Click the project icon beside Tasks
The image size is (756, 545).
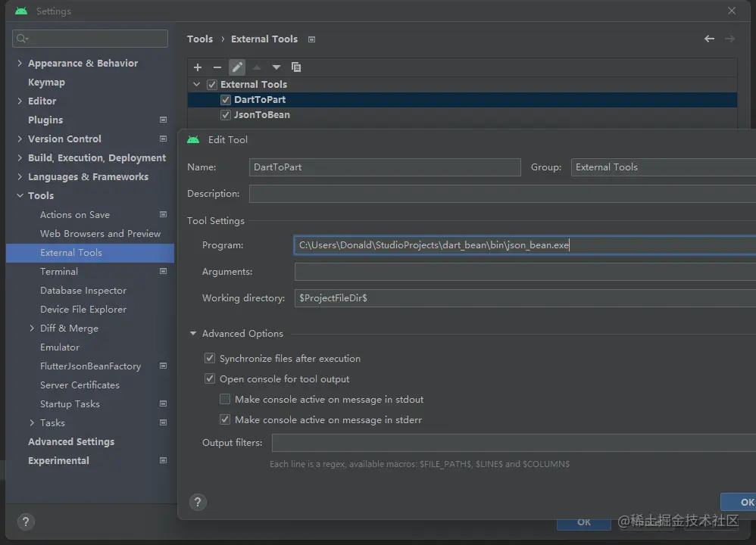coord(163,422)
